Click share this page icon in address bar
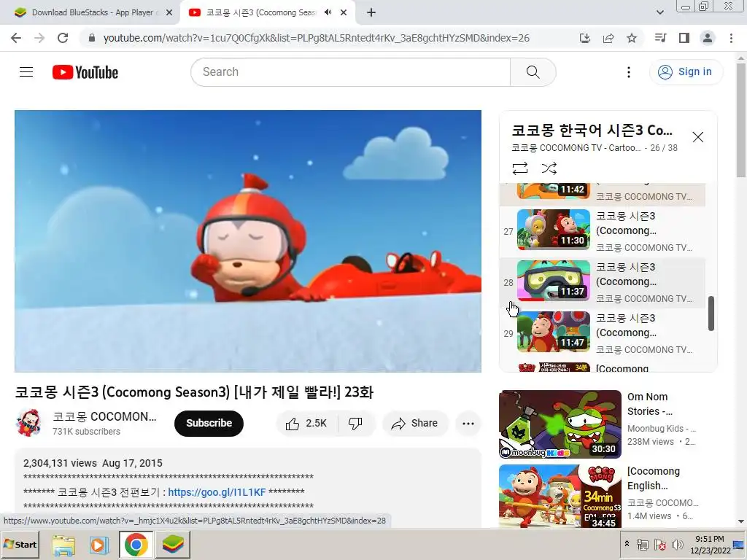747x560 pixels. (x=608, y=38)
